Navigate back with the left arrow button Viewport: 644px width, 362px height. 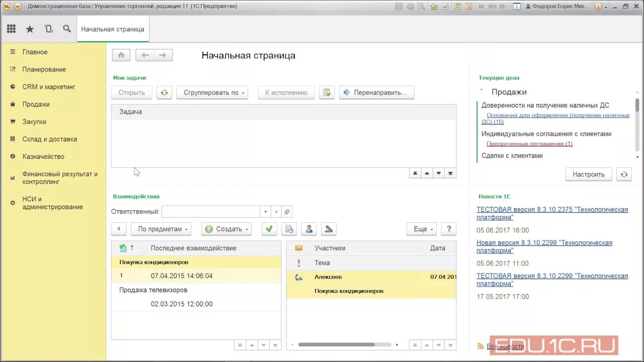pos(145,55)
